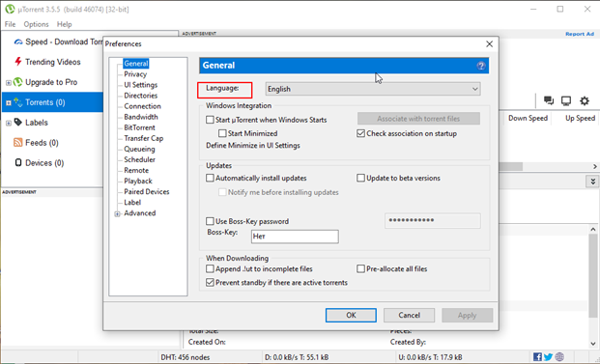The image size is (600, 364).
Task: Click the Speed gauge icon in sidebar
Action: coord(18,42)
